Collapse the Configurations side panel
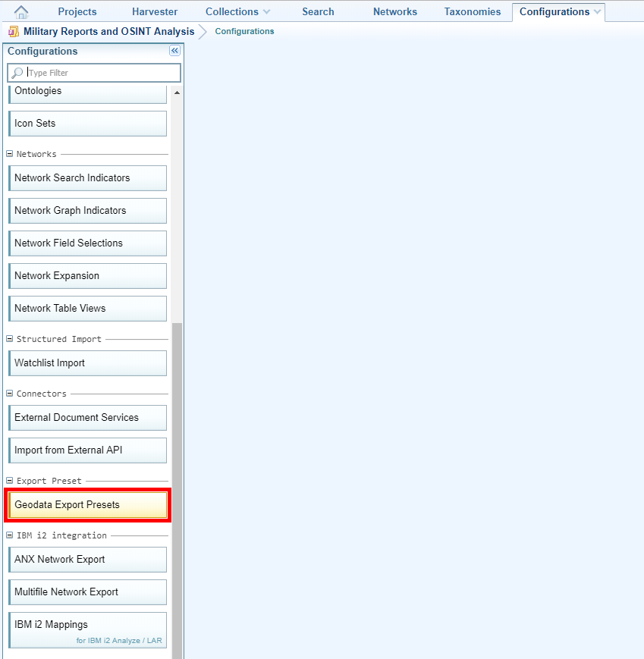The image size is (644, 659). tap(174, 51)
